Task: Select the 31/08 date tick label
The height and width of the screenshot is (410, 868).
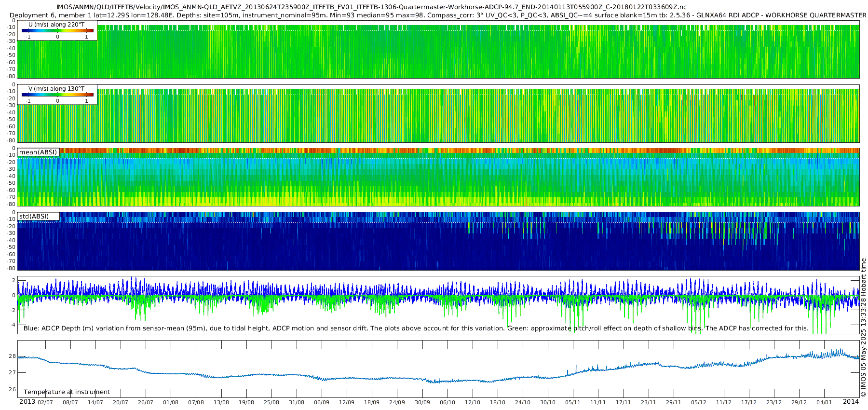Action: [x=297, y=402]
